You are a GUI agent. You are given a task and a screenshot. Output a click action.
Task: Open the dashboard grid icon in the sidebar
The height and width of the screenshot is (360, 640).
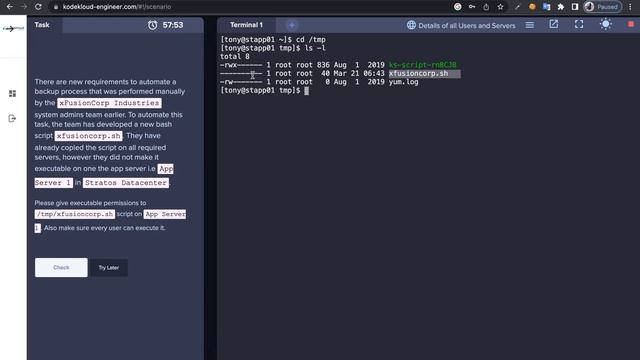pyautogui.click(x=13, y=93)
